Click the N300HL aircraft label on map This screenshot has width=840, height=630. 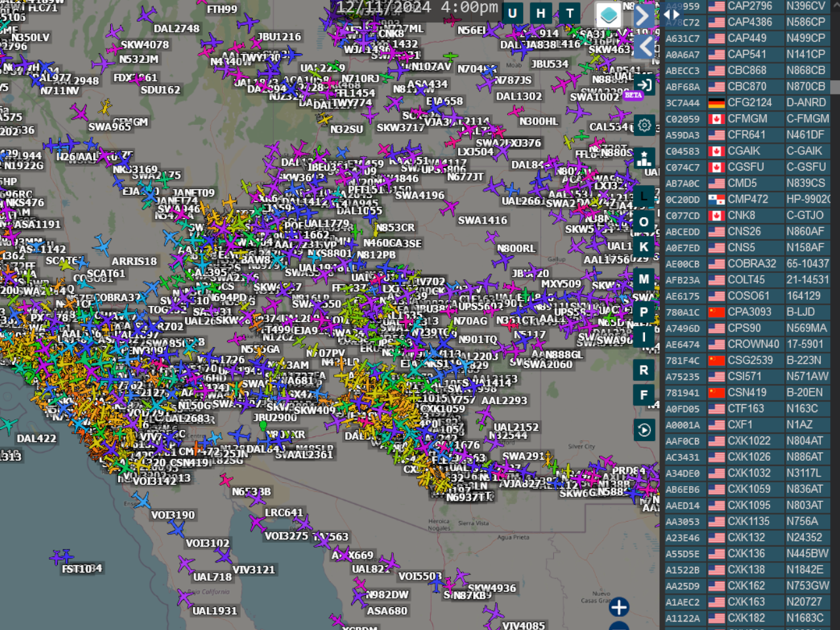(x=539, y=121)
